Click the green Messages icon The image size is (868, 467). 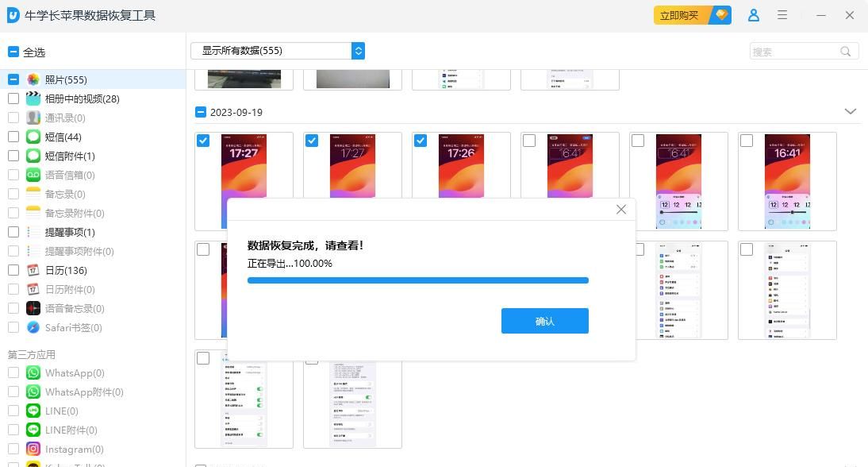tap(33, 137)
